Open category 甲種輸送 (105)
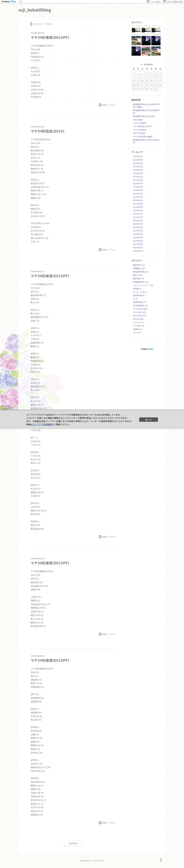This screenshot has width=184, height=868. [x=139, y=269]
